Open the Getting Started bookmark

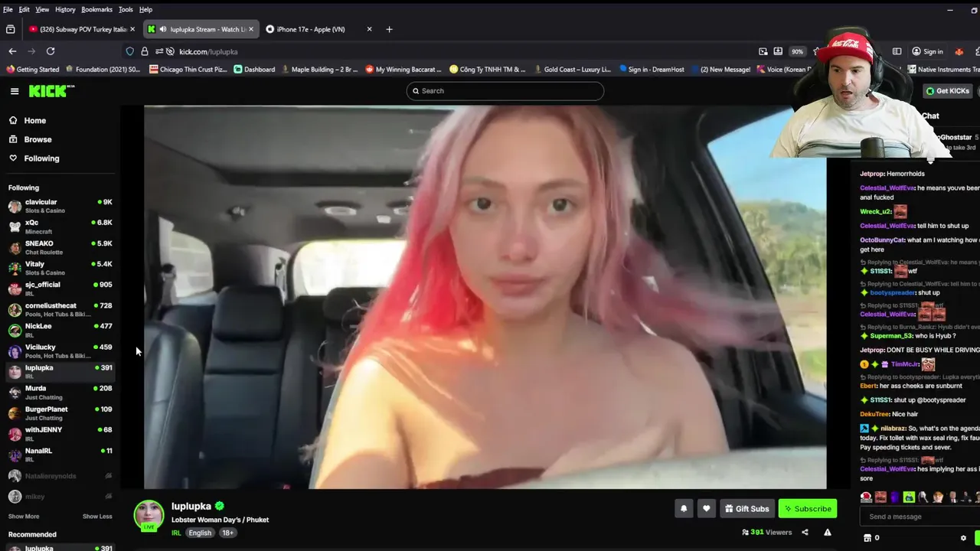click(32, 70)
